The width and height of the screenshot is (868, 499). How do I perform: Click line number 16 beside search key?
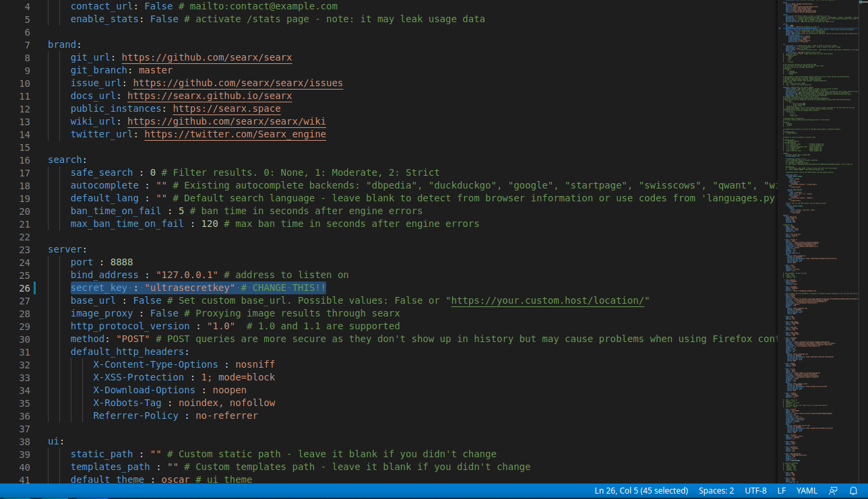pos(24,160)
